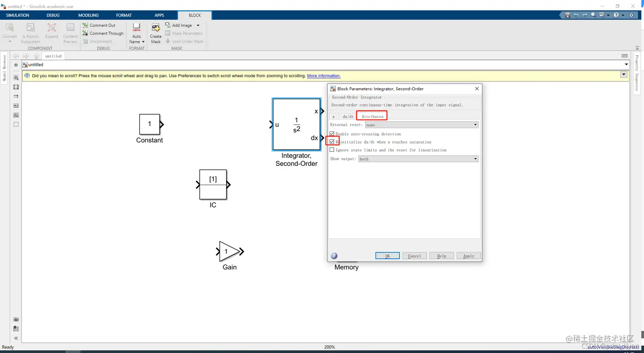Select the Attributes tab in dialog
The height and width of the screenshot is (353, 644).
(372, 116)
